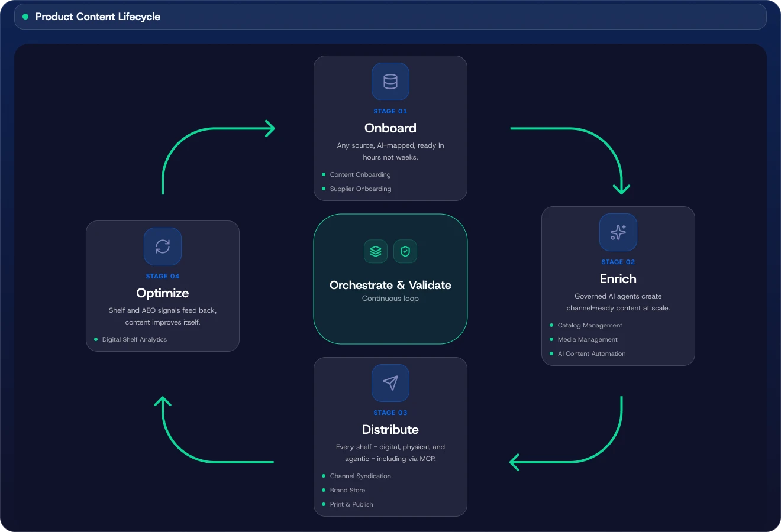The width and height of the screenshot is (781, 532).
Task: Click the Continuous loop subtitle
Action: [390, 299]
